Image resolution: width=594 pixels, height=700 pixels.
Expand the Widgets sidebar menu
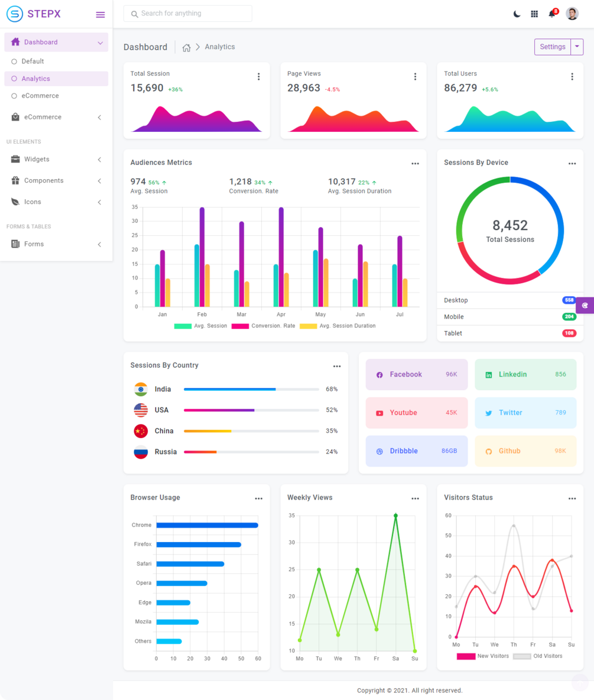(x=56, y=160)
